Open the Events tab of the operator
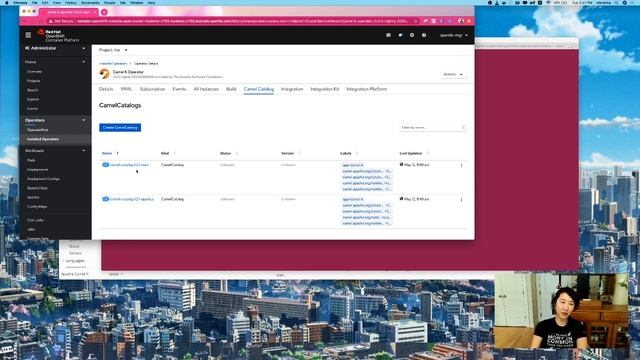 [x=179, y=89]
